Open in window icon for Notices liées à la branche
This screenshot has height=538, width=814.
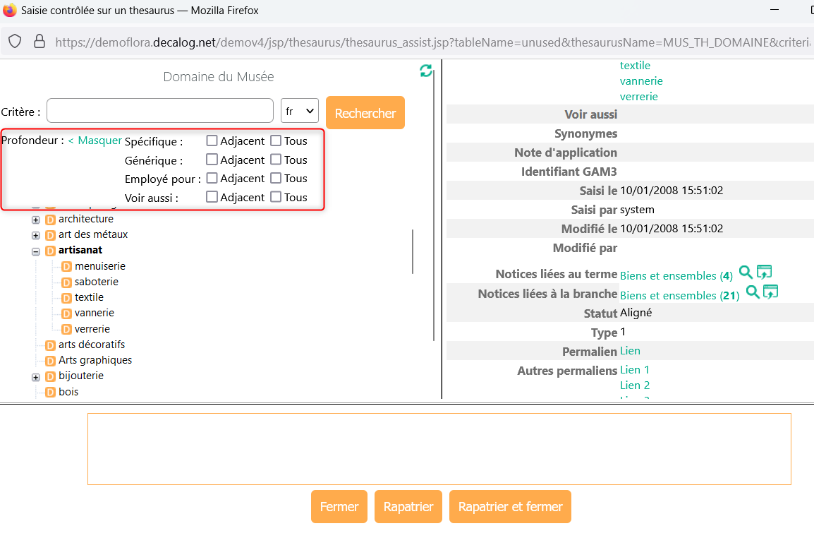pos(770,293)
